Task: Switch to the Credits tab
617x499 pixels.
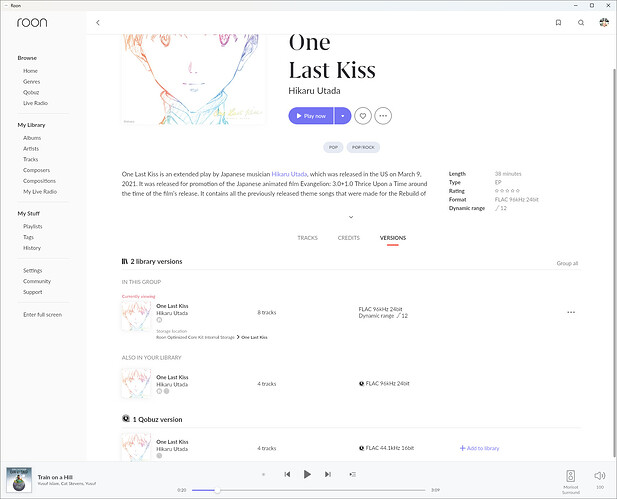Action: (349, 238)
